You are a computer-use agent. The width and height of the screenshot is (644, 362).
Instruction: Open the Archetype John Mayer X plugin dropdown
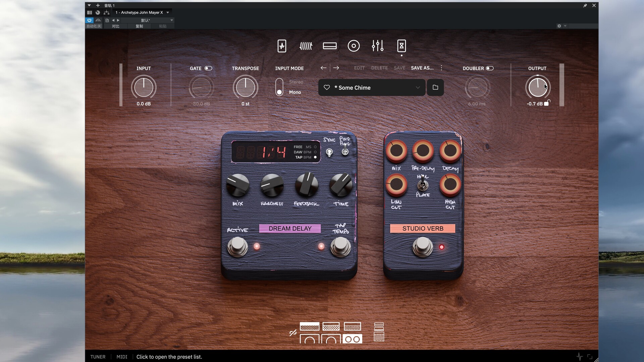[x=168, y=12]
